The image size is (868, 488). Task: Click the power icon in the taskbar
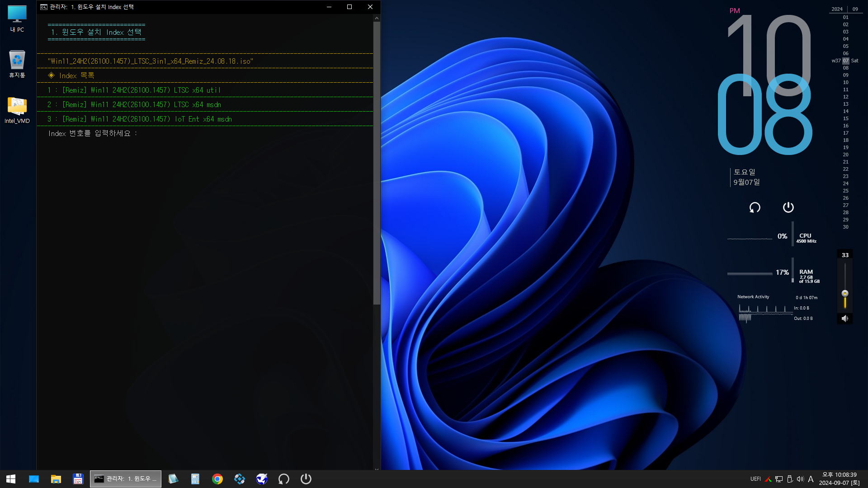306,479
